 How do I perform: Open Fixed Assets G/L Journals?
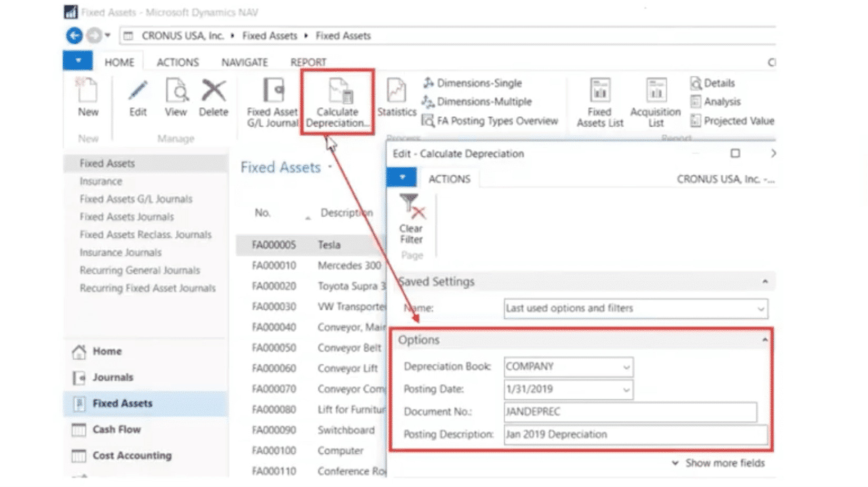coord(136,199)
